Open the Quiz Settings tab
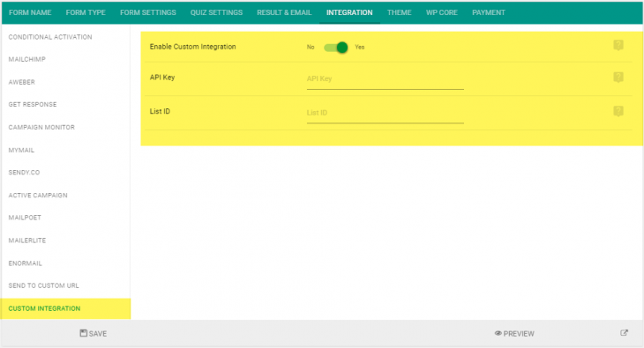 click(216, 12)
